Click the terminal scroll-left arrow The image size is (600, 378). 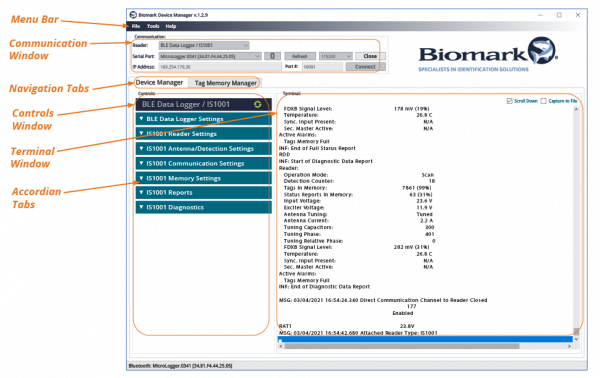coord(281,346)
